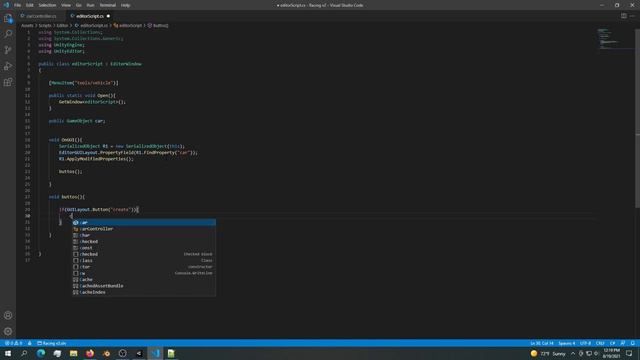Select 'carController' autocomplete suggestion
The width and height of the screenshot is (640, 360).
144,229
